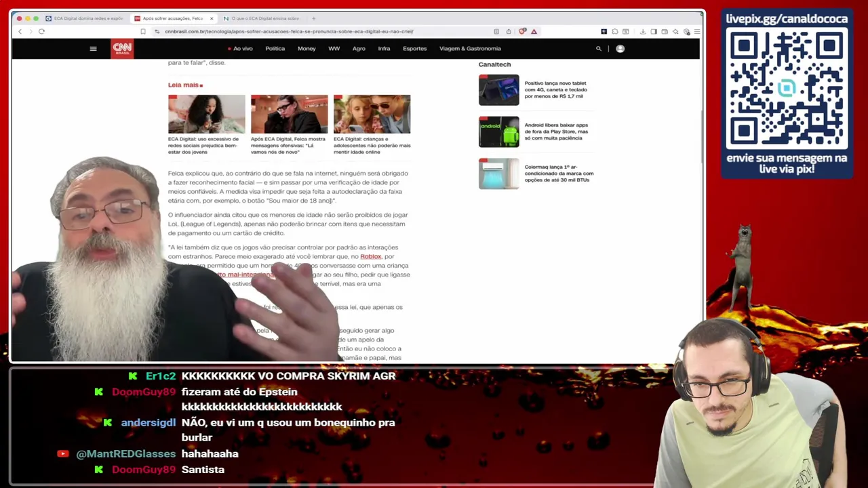
Task: View site info icon beside URL
Action: [x=157, y=31]
